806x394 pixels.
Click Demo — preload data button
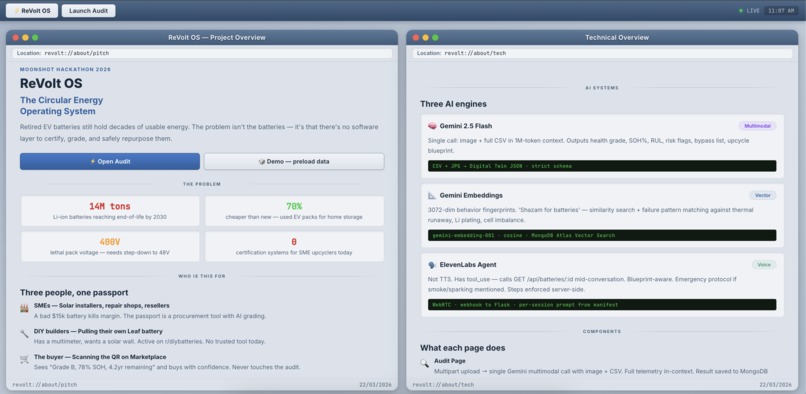(294, 162)
